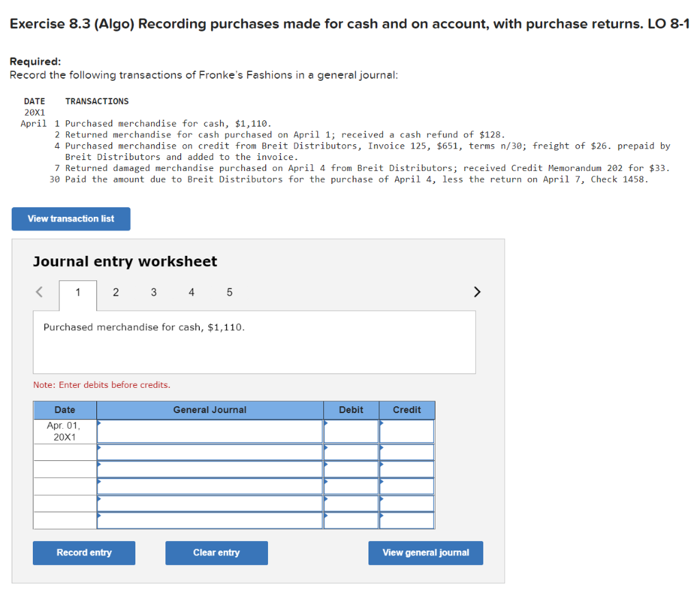The width and height of the screenshot is (700, 593).
Task: Click the View transaction list button
Action: click(70, 219)
